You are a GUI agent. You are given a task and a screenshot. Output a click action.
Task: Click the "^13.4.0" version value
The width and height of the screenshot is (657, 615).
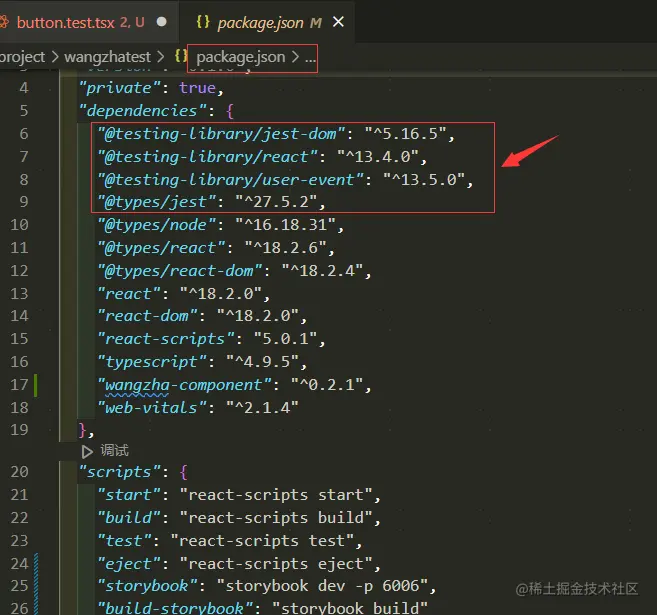pos(378,157)
